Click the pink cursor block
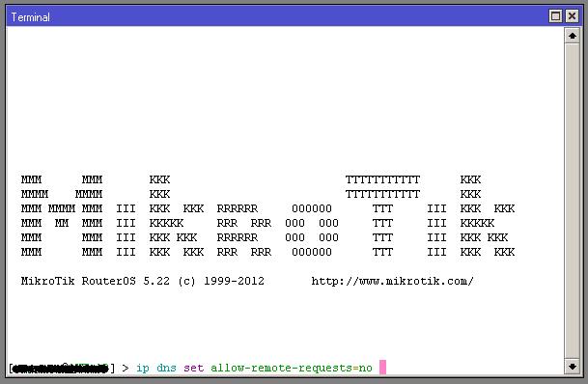This screenshot has width=588, height=384. click(x=382, y=368)
